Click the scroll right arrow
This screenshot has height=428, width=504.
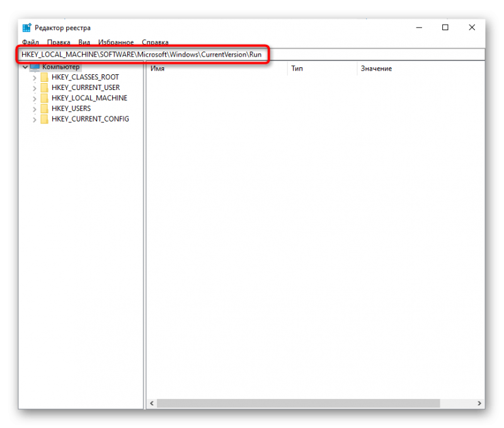click(x=479, y=403)
